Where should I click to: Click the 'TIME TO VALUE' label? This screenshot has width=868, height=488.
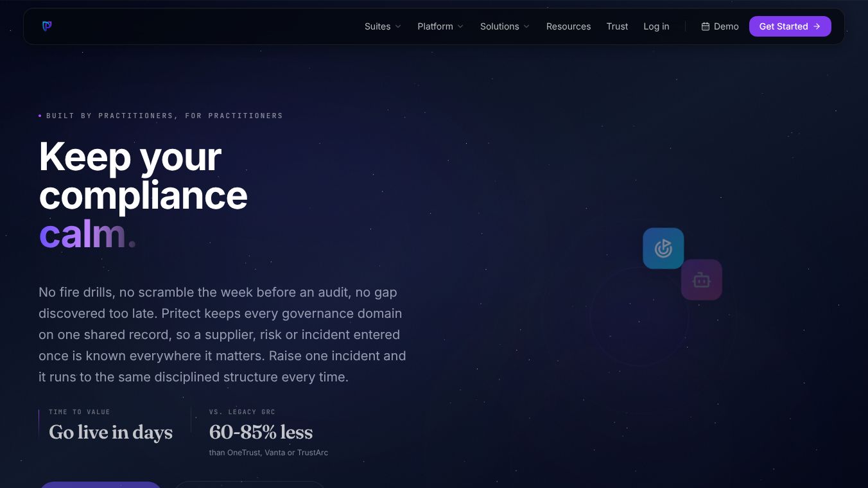click(x=80, y=412)
